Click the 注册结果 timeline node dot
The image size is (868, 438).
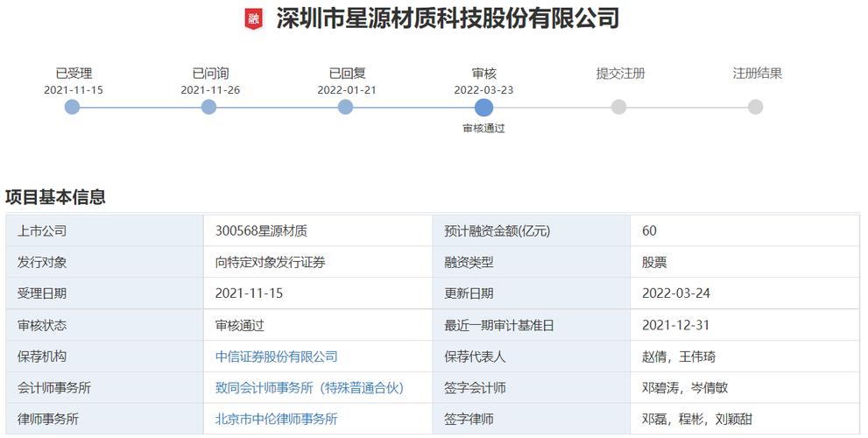pos(756,107)
